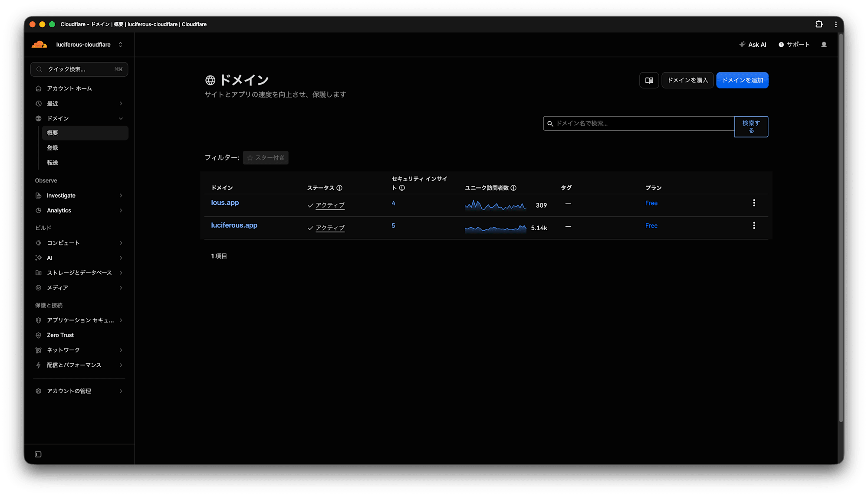Focus the クイック検索 sidebar field
The width and height of the screenshot is (868, 496).
coord(79,69)
